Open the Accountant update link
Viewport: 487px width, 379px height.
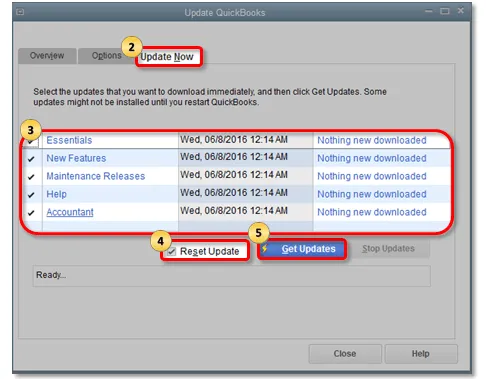point(70,212)
